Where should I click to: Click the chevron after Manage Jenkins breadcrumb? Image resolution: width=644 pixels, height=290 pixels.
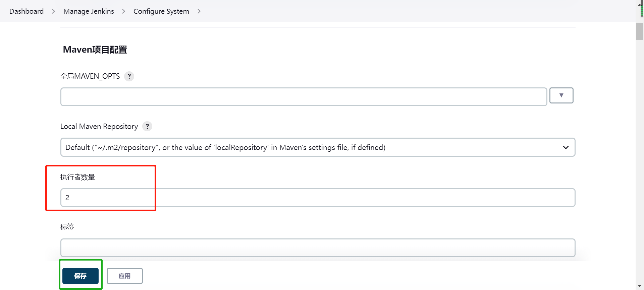click(123, 11)
